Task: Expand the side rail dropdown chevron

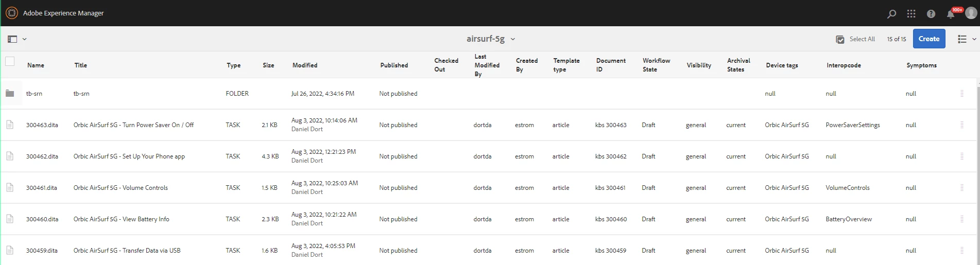Action: (24, 39)
